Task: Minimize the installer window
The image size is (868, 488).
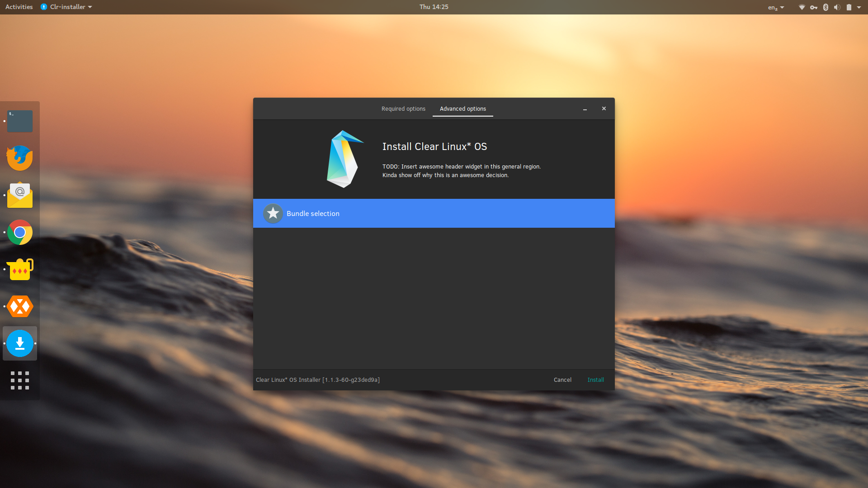Action: pyautogui.click(x=585, y=109)
